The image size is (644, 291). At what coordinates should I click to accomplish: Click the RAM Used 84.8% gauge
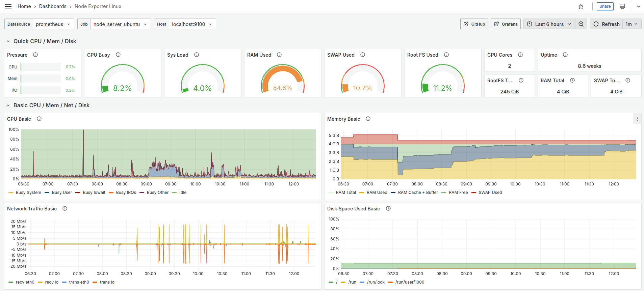pos(283,79)
